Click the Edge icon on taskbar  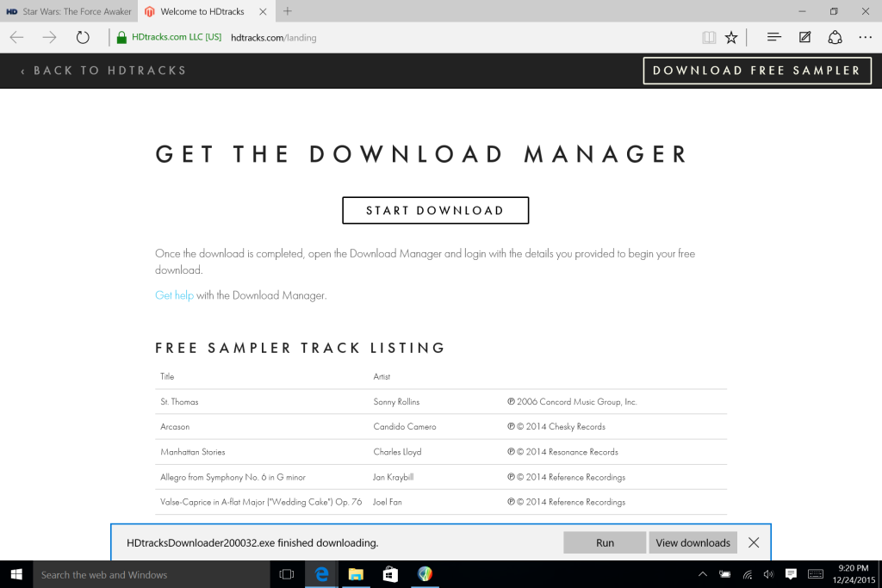point(322,574)
